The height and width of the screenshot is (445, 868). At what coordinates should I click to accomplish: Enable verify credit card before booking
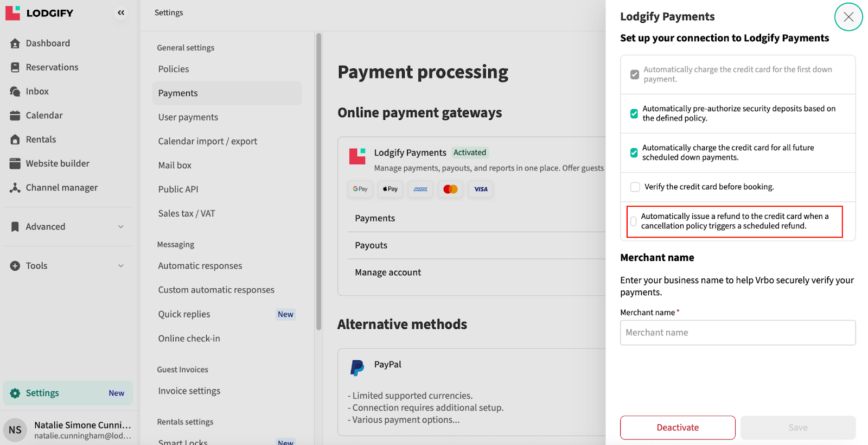635,187
